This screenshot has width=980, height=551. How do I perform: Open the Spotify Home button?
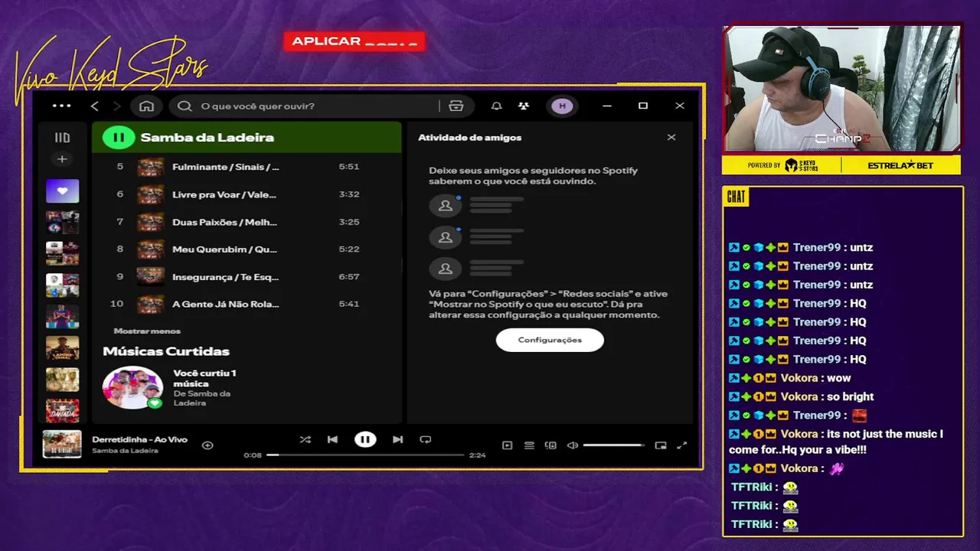(x=146, y=106)
